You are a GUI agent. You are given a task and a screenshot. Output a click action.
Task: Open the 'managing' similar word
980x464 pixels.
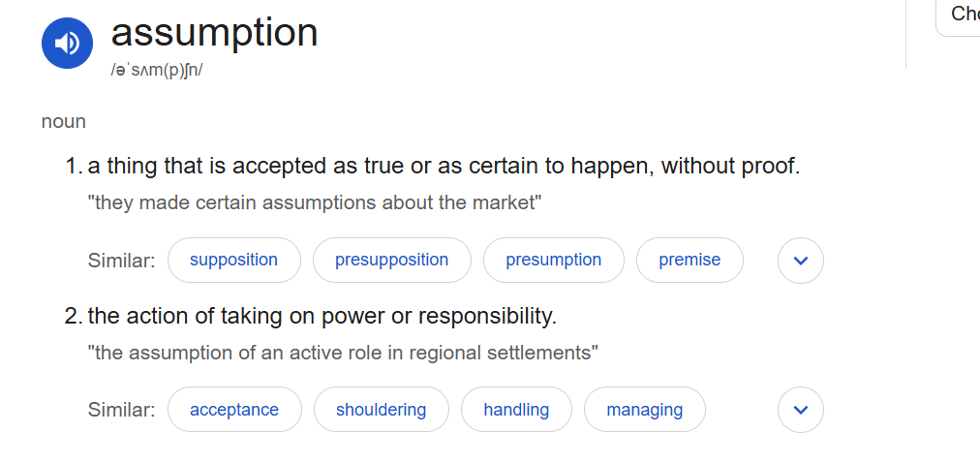(644, 410)
